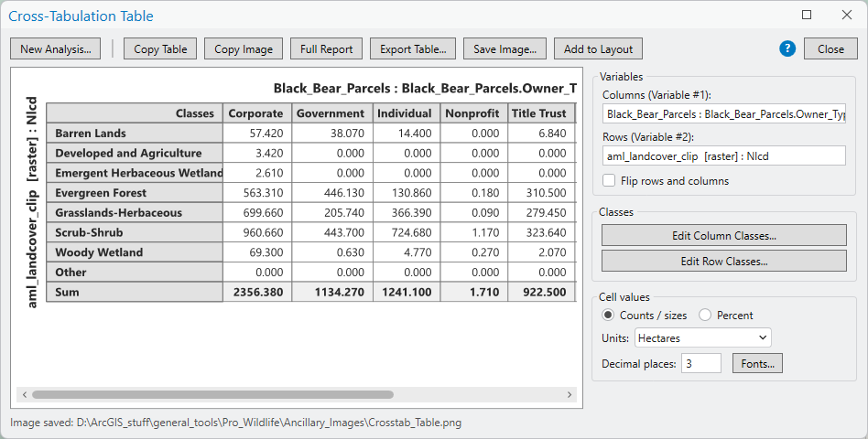This screenshot has width=868, height=439.
Task: Select the Percent radio button
Action: (705, 316)
